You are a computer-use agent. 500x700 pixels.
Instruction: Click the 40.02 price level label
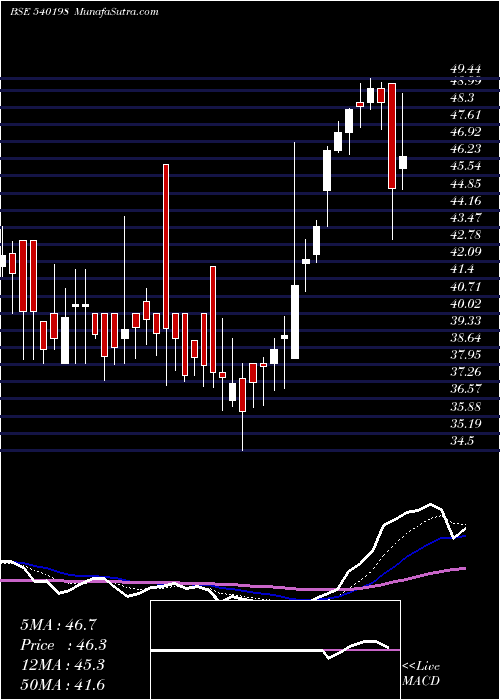466,304
